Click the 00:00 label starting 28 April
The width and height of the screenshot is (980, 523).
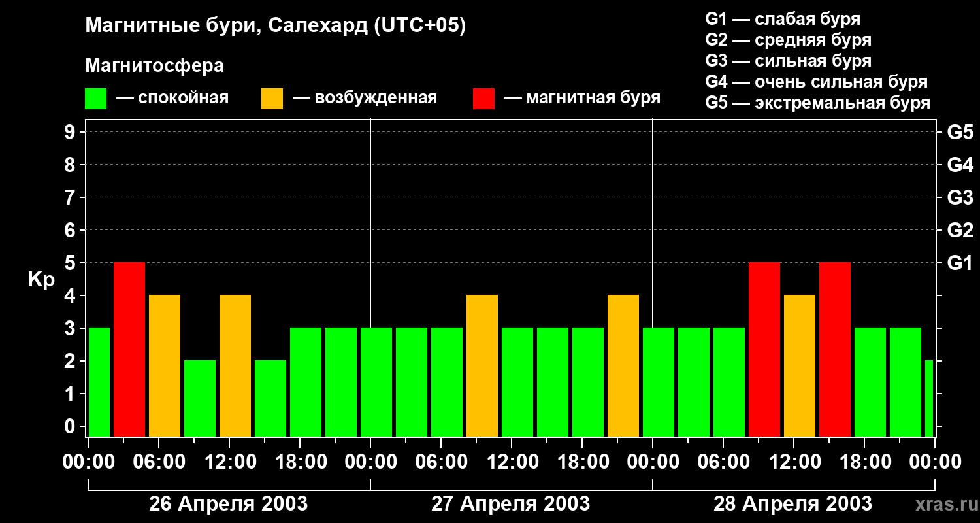[x=653, y=462]
